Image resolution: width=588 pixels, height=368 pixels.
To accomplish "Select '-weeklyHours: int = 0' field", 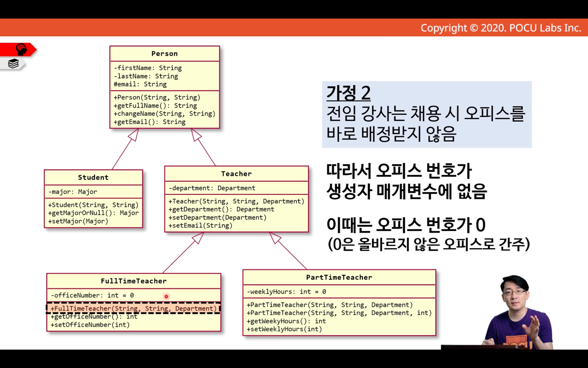I will [x=287, y=292].
